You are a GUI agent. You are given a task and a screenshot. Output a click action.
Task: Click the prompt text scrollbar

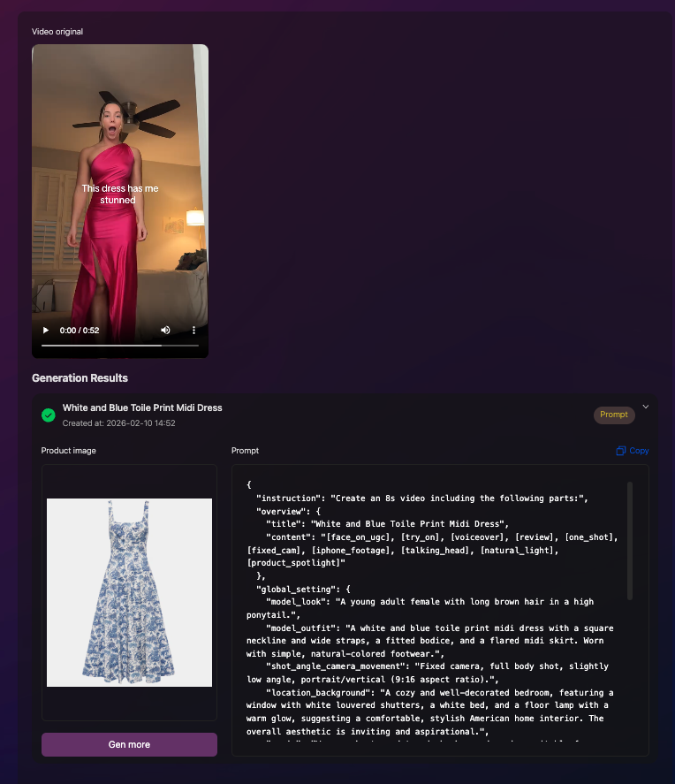(x=630, y=541)
